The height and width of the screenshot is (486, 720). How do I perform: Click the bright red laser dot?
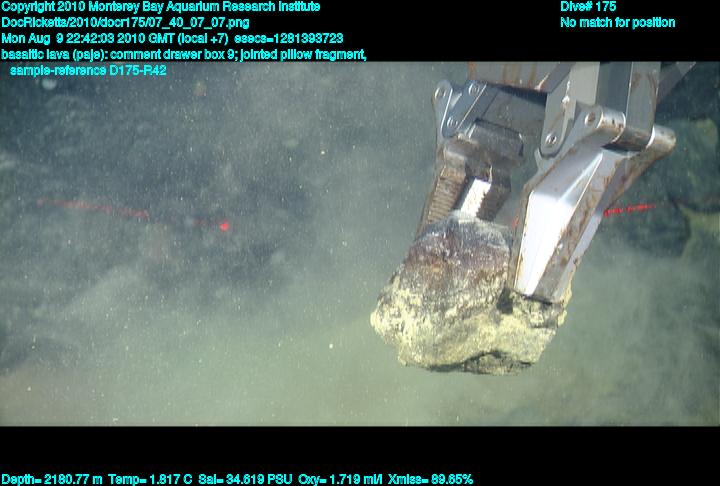(224, 226)
